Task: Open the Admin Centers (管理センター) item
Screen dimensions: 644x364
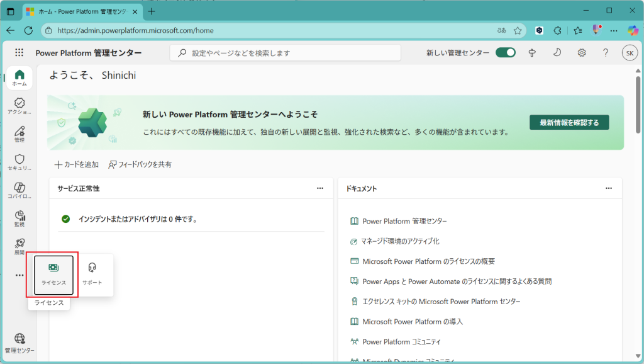Action: [x=19, y=344]
